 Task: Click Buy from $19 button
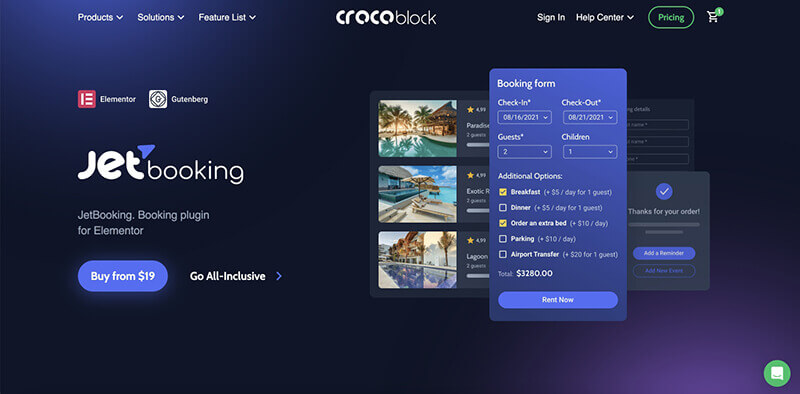click(122, 276)
